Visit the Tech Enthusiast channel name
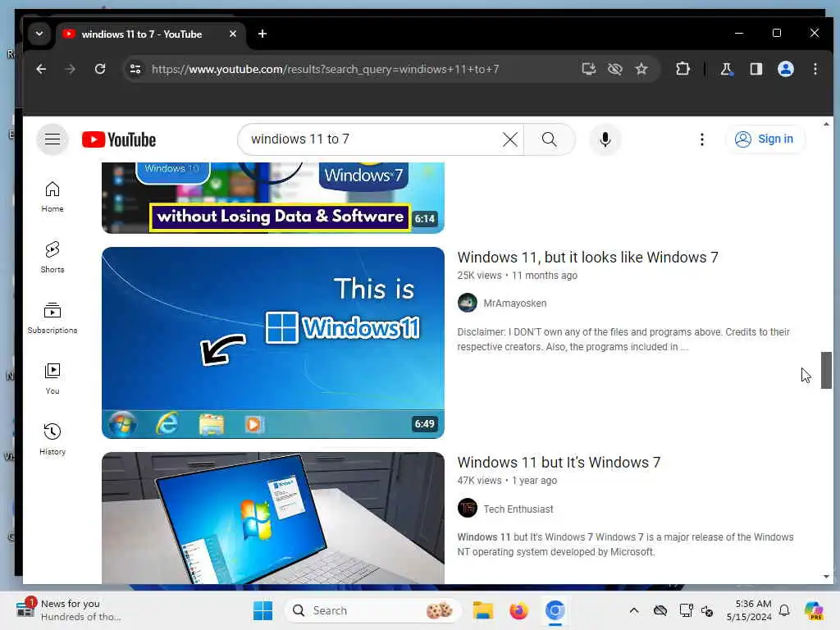840x630 pixels. (x=518, y=509)
